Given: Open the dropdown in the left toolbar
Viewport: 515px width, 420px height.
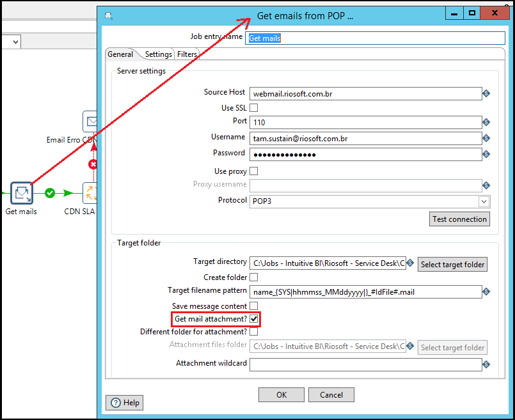Looking at the screenshot, I should pyautogui.click(x=15, y=42).
